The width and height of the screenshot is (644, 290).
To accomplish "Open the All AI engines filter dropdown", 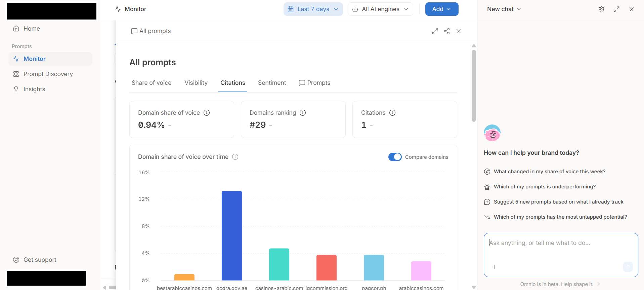I will coord(381,9).
